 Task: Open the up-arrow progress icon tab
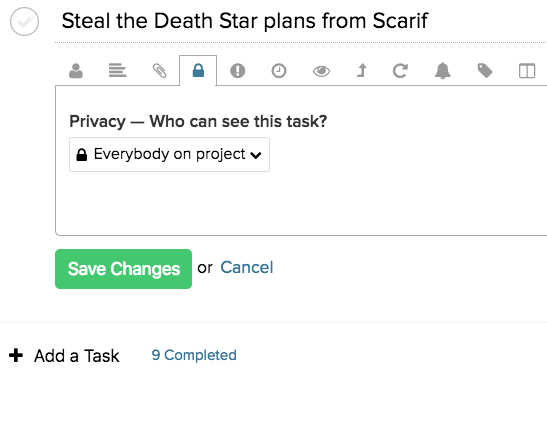(362, 70)
